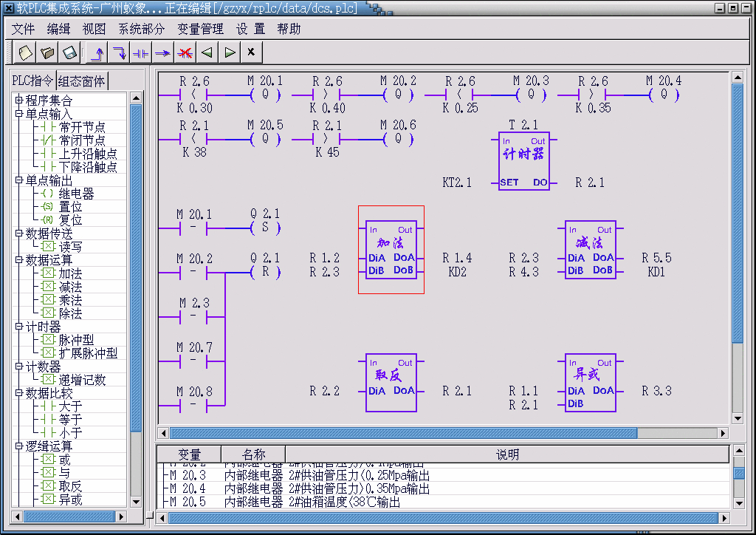756x535 pixels.
Task: Select 复位 in the instruction tree
Action: click(70, 220)
